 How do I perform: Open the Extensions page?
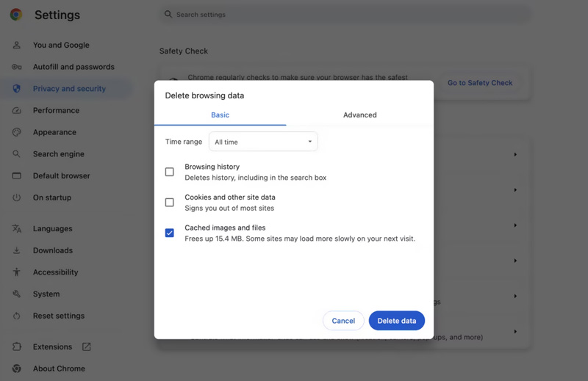point(52,346)
